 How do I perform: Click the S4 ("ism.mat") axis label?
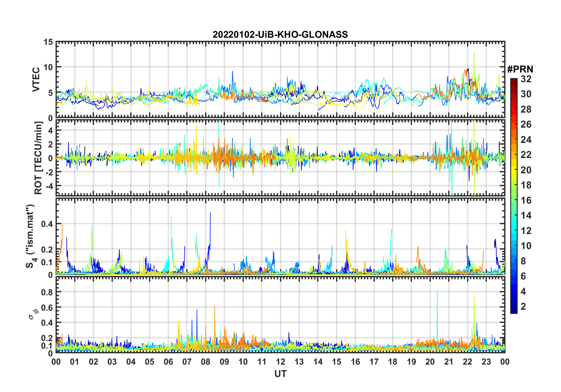pos(30,236)
